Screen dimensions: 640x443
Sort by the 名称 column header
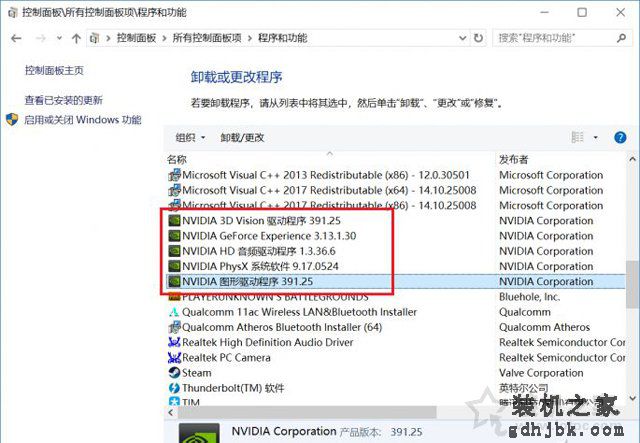tap(177, 159)
